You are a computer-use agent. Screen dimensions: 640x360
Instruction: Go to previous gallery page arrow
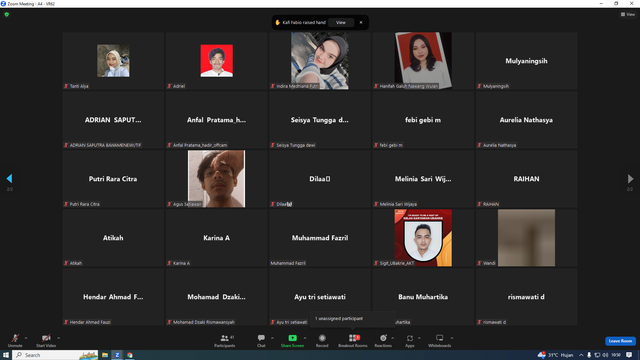tap(9, 178)
